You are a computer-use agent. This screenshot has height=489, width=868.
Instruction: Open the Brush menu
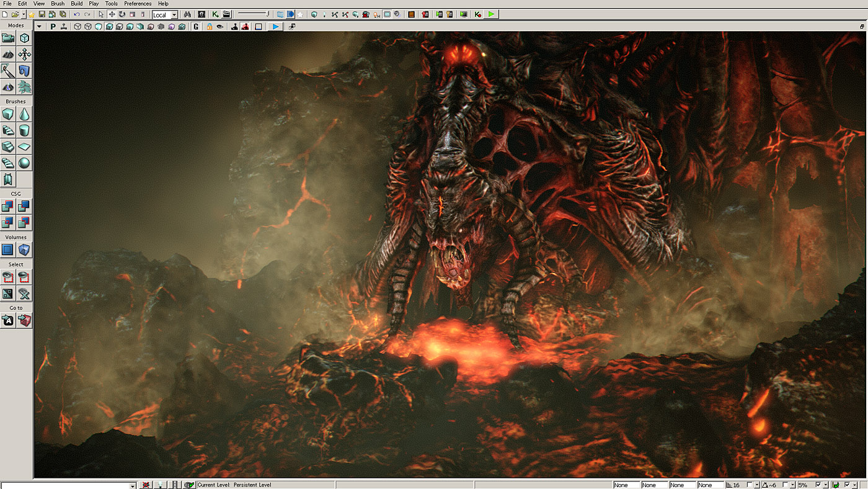click(58, 4)
